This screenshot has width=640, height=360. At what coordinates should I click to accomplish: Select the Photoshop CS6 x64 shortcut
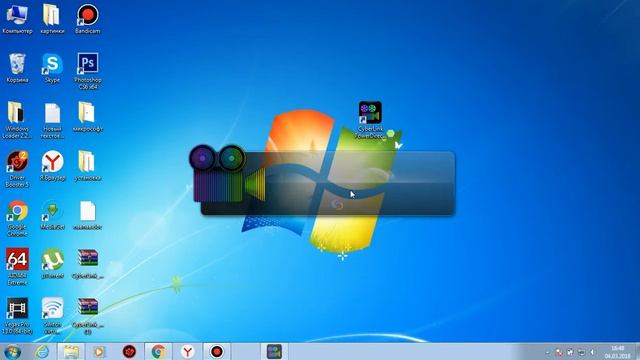(87, 70)
